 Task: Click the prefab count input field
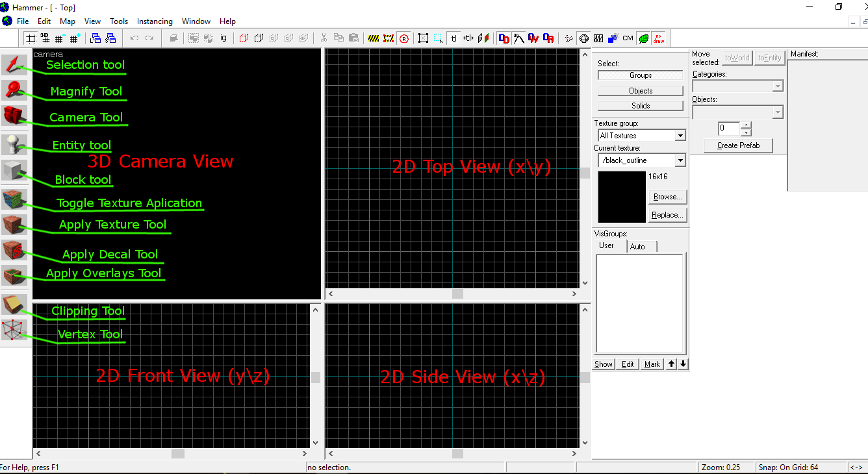(x=729, y=129)
